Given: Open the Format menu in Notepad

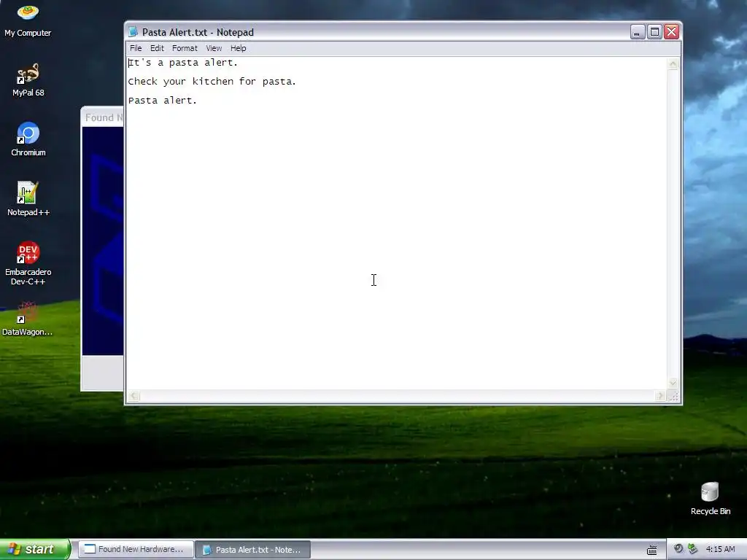Looking at the screenshot, I should 185,48.
